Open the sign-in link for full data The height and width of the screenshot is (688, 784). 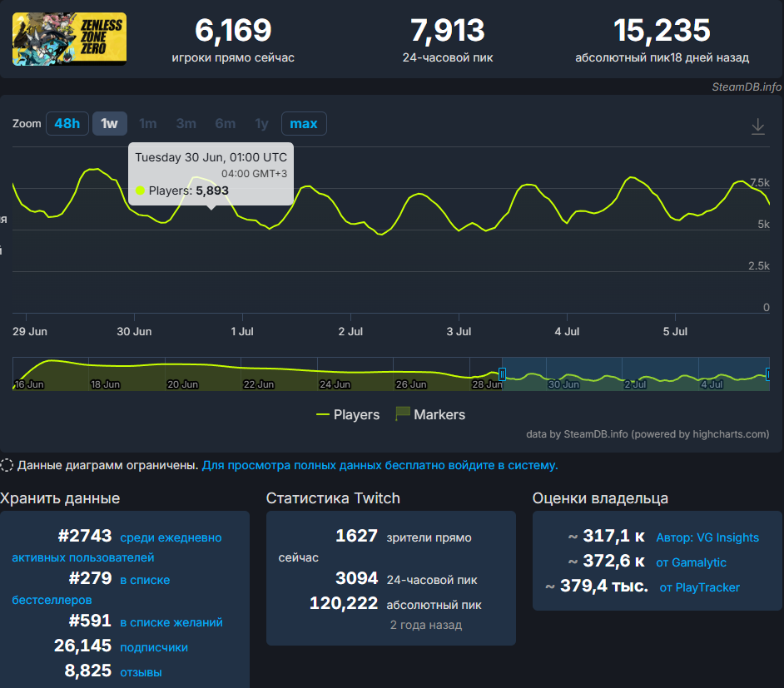(x=380, y=465)
